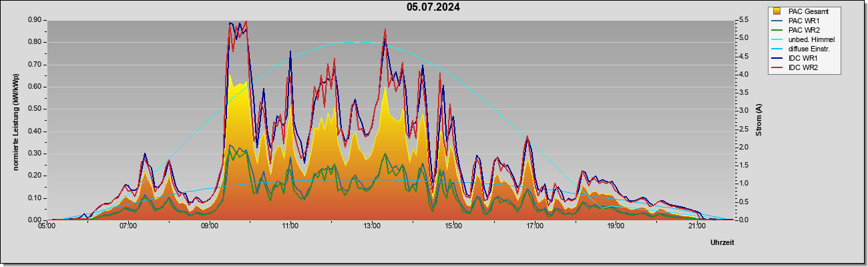This screenshot has width=868, height=267.
Task: Click the PAC Gesamt orange legend swatch
Action: click(778, 11)
